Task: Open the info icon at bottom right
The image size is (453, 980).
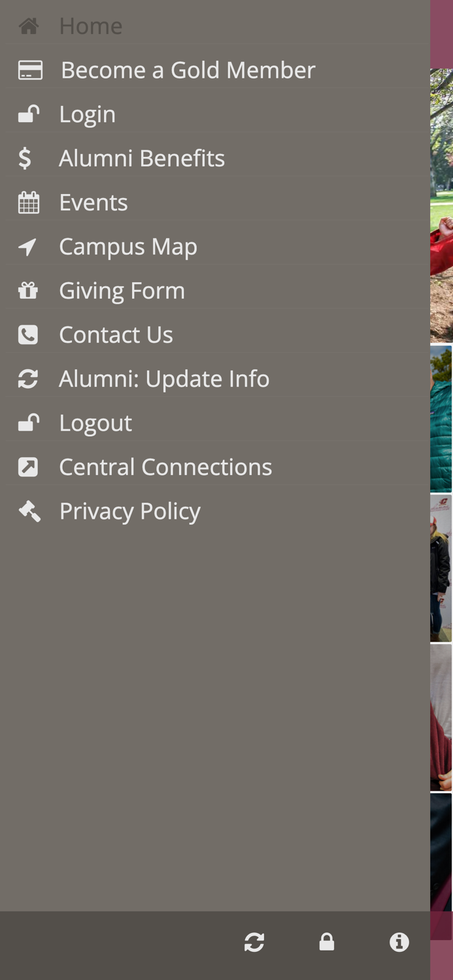Action: (x=399, y=941)
